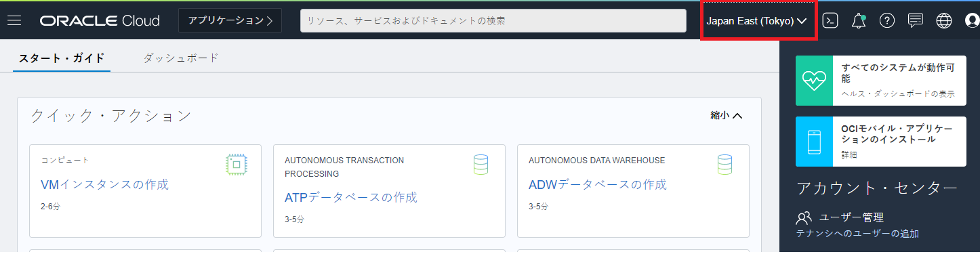Click the green heartbeat health status tile
This screenshot has width=980, height=254.
click(x=814, y=81)
